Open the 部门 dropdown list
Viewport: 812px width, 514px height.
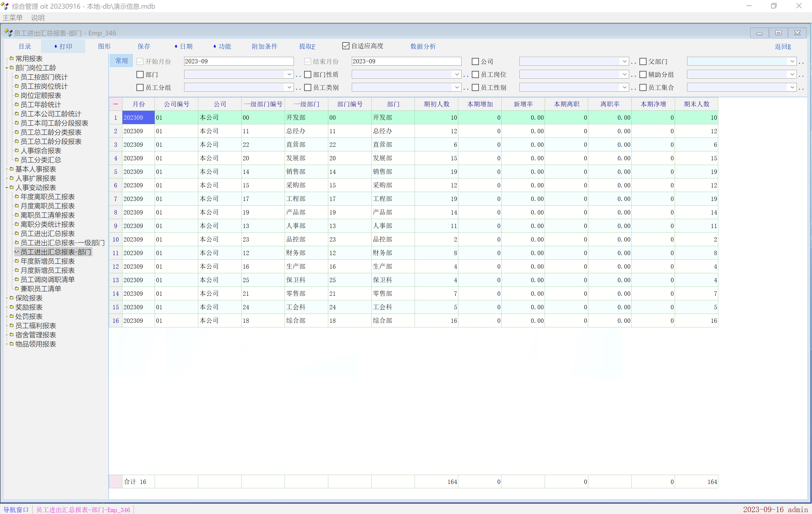[x=289, y=74]
